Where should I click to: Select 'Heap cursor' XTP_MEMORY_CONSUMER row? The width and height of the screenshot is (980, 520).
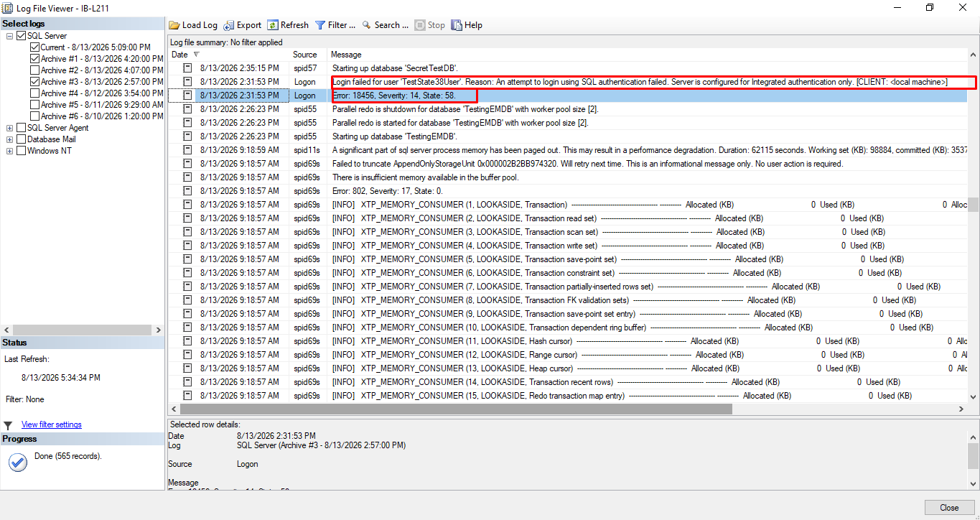(567, 368)
